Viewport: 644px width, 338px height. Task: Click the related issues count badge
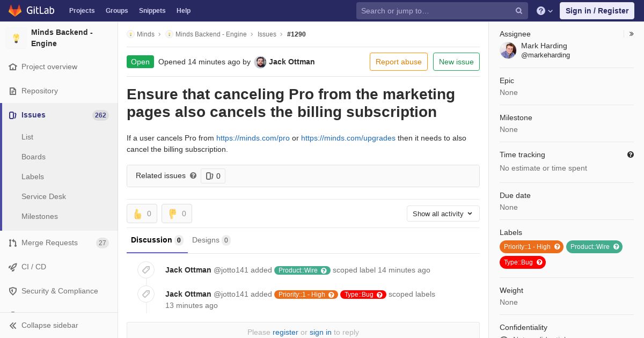213,176
